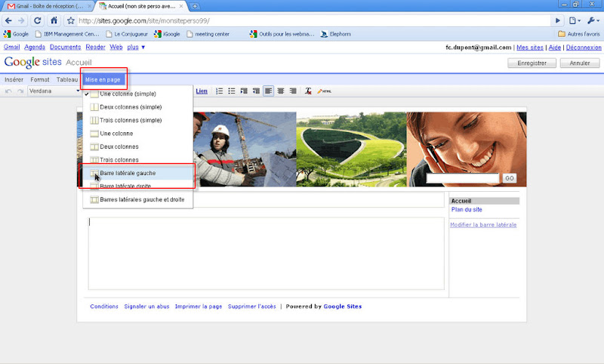Image resolution: width=604 pixels, height=364 pixels.
Task: Click the Signaler un abus footer link
Action: (146, 307)
